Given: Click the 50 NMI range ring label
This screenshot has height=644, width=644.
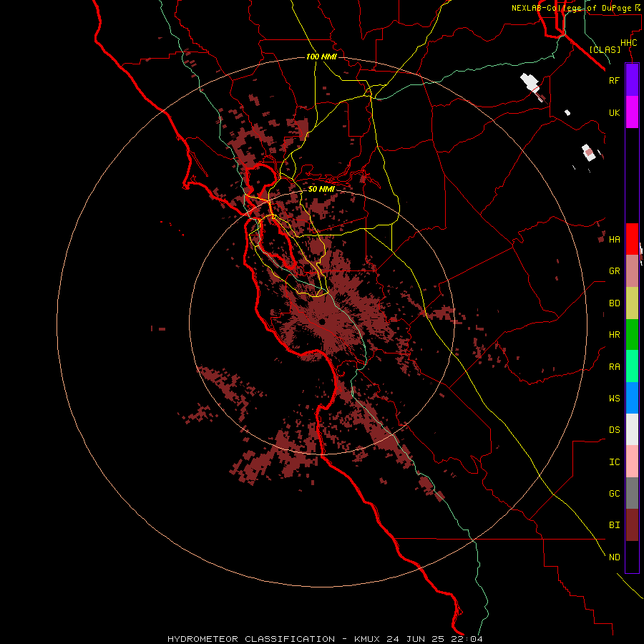Looking at the screenshot, I should pyautogui.click(x=321, y=189).
